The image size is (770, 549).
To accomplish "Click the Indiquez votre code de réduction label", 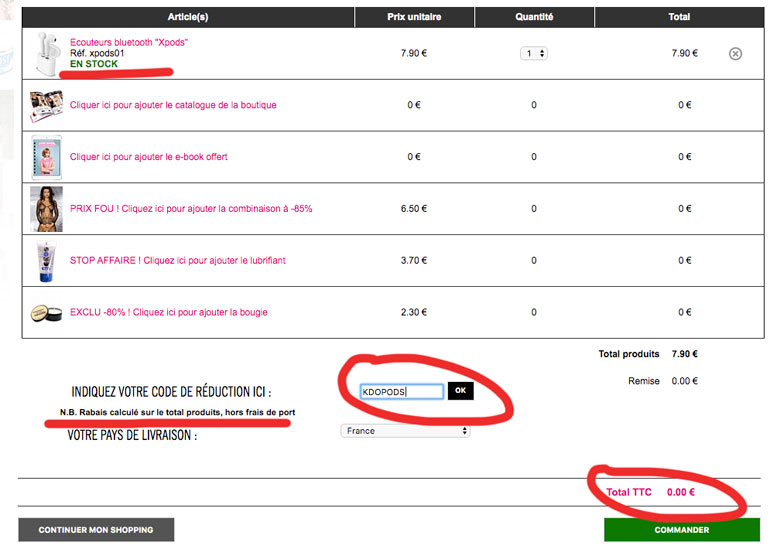I will (x=171, y=391).
